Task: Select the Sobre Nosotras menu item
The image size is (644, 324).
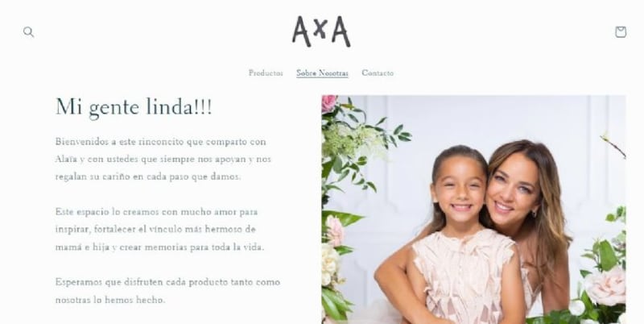Action: pos(323,73)
